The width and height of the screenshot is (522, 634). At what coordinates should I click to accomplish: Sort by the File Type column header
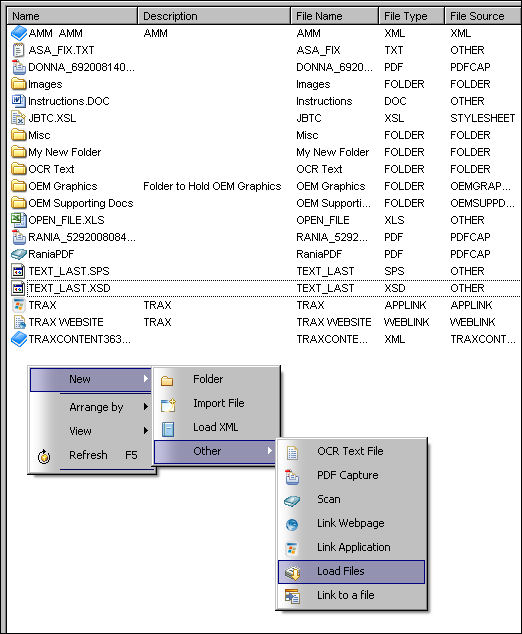click(x=412, y=16)
